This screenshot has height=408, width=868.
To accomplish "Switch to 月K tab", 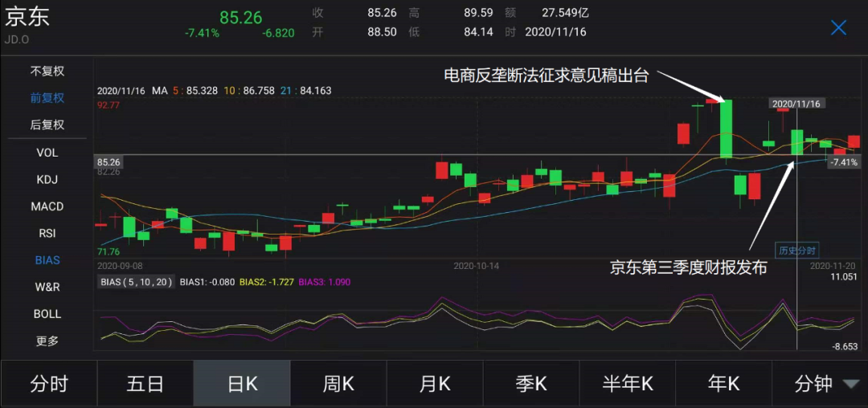I will 435,384.
